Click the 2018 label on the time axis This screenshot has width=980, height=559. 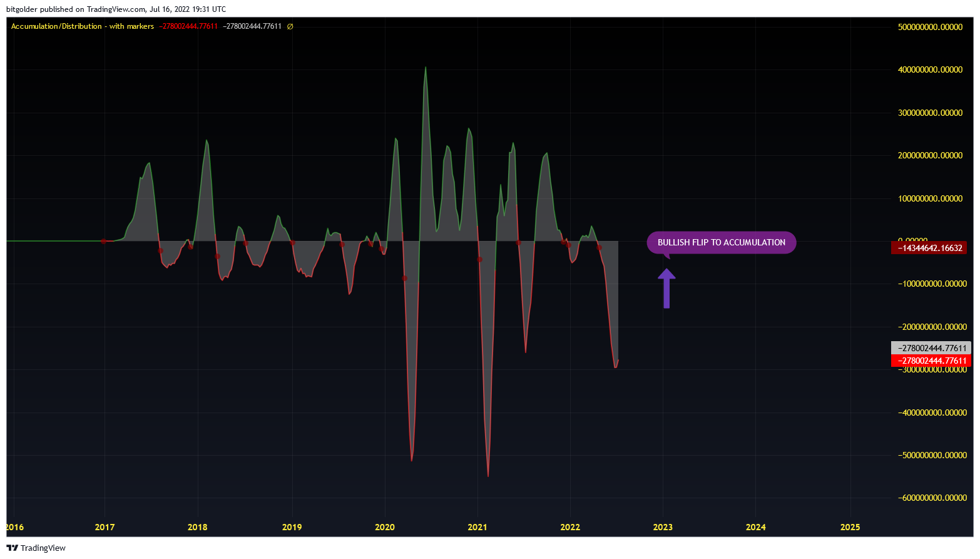[198, 527]
